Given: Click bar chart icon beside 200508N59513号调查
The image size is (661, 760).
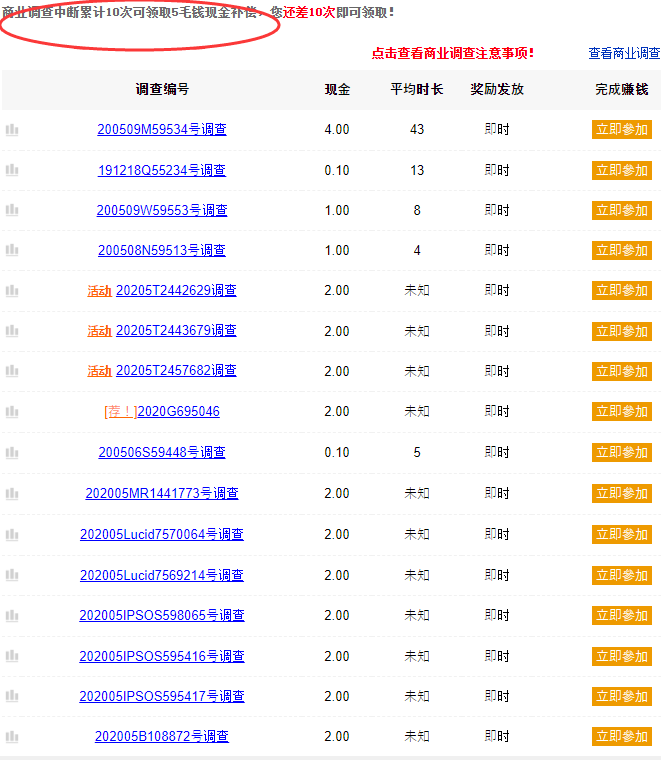Looking at the screenshot, I should (x=12, y=250).
